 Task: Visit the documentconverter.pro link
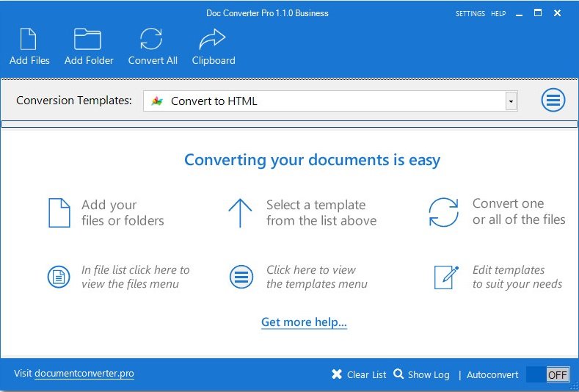84,374
